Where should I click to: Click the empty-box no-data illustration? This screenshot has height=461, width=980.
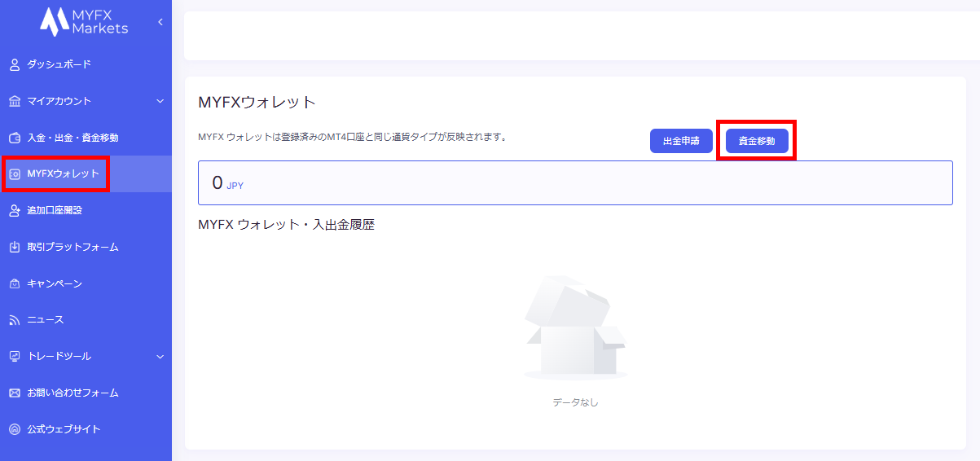coord(575,327)
